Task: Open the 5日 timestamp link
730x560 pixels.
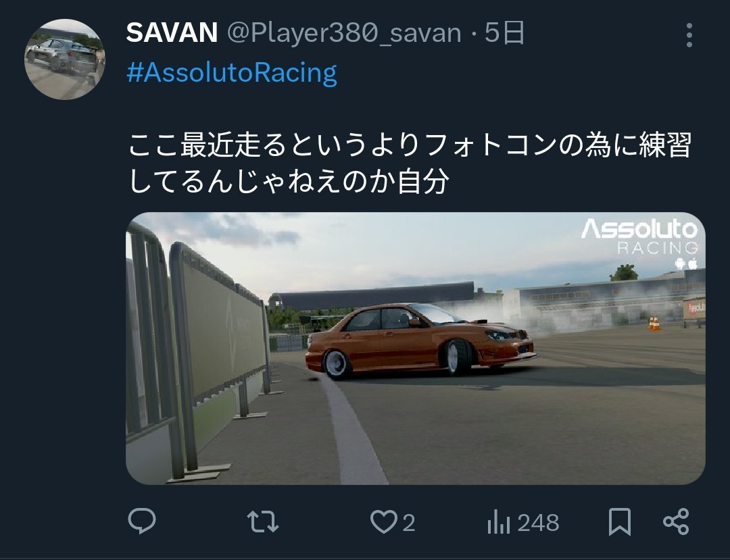Action: click(505, 33)
